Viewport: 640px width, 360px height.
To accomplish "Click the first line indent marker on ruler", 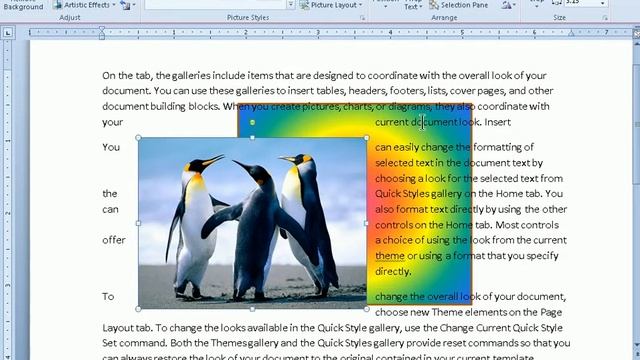I will coord(102,29).
